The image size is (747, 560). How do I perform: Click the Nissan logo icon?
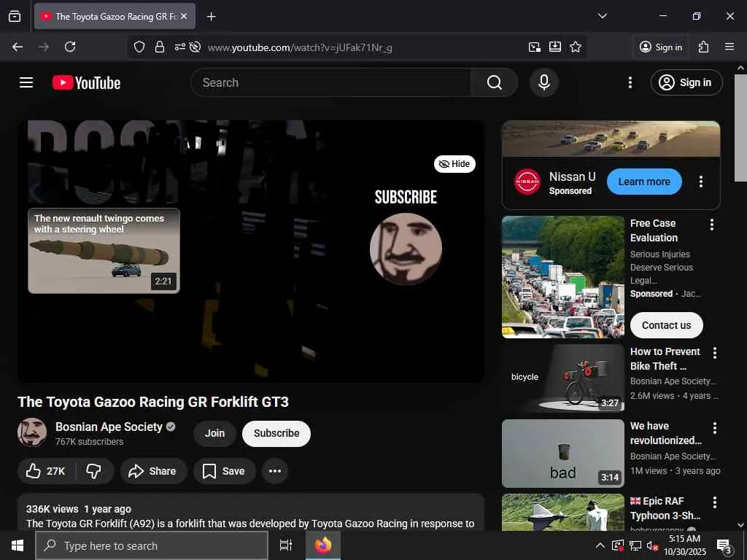pos(527,182)
